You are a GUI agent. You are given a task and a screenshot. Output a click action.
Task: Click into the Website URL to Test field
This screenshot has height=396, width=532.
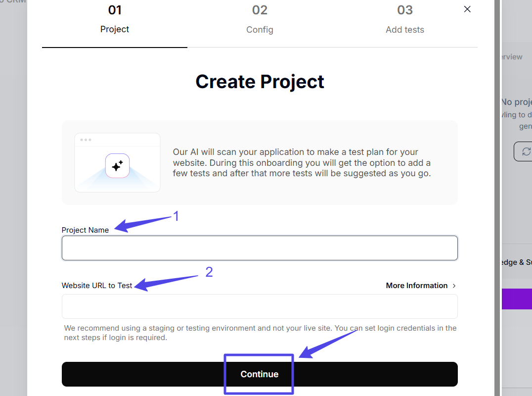coord(260,306)
